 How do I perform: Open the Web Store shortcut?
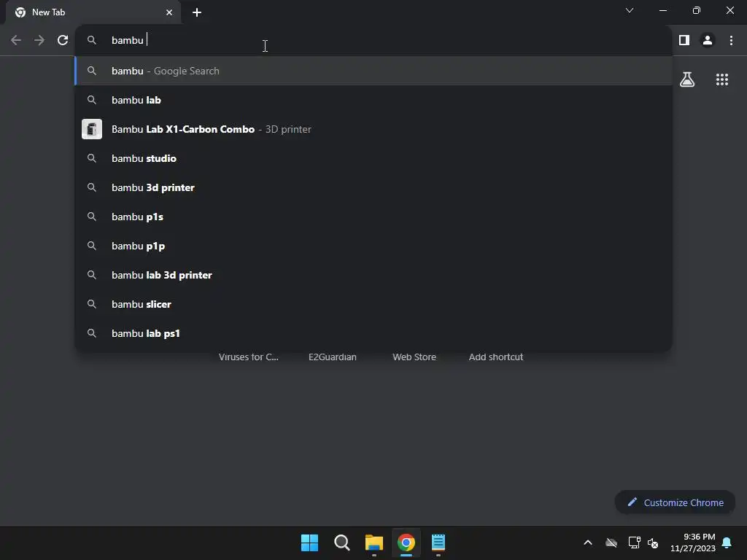(414, 357)
